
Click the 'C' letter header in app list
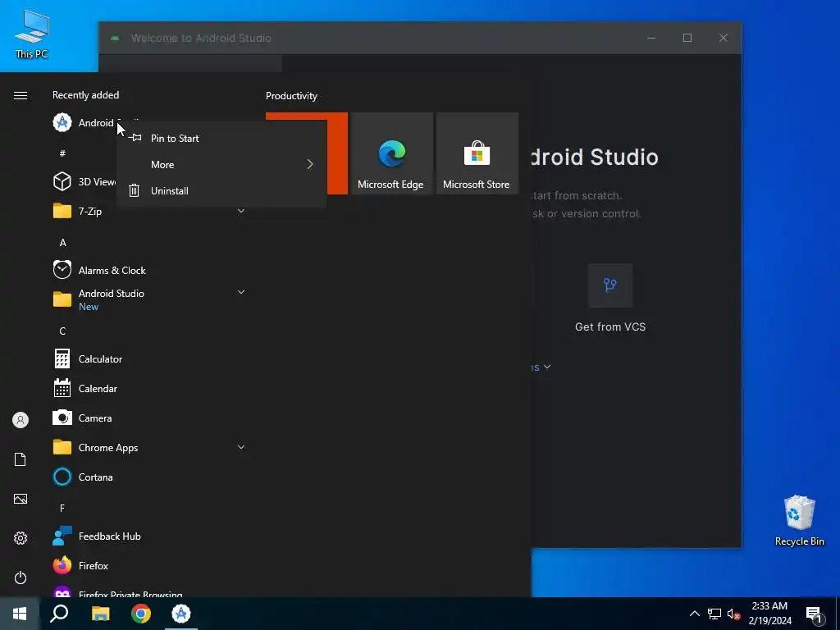[x=62, y=331]
